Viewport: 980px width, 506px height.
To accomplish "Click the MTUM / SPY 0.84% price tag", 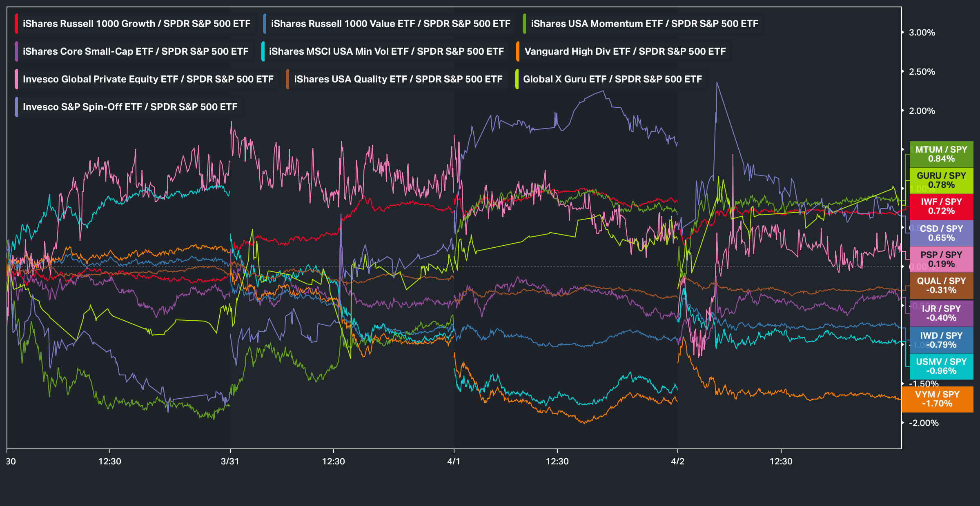I will click(941, 154).
